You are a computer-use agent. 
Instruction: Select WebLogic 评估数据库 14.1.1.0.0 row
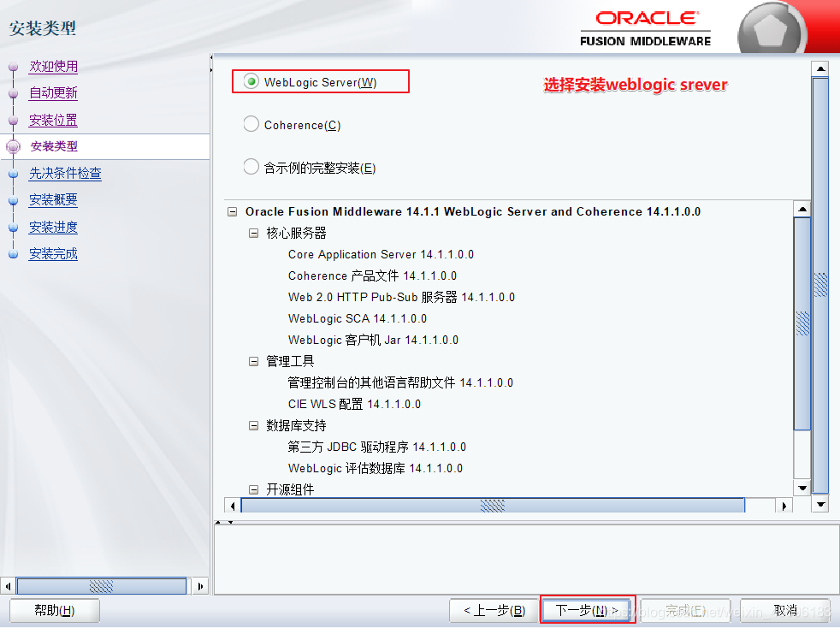click(375, 468)
